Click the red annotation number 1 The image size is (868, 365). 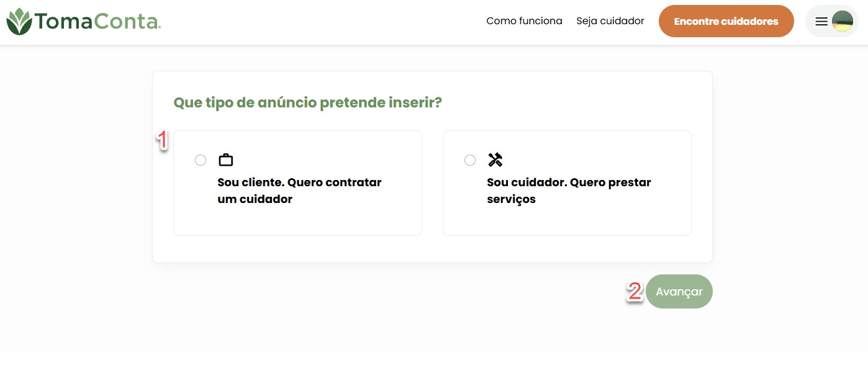coord(162,140)
